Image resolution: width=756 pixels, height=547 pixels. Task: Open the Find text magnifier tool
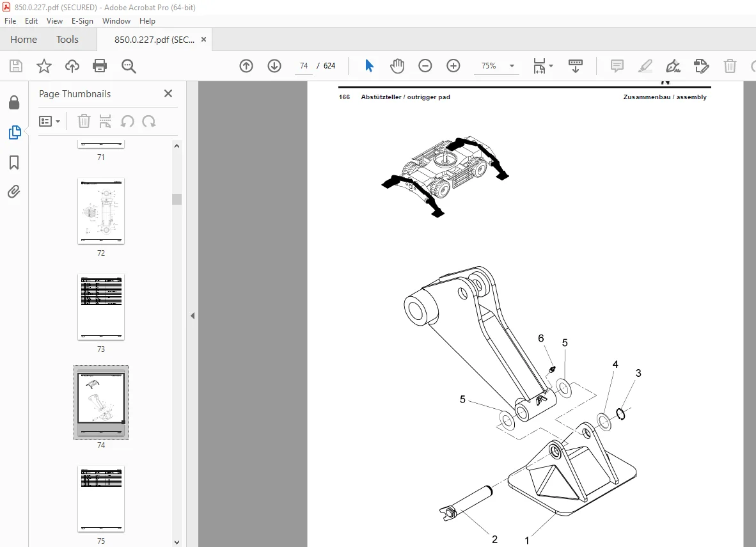coord(129,66)
